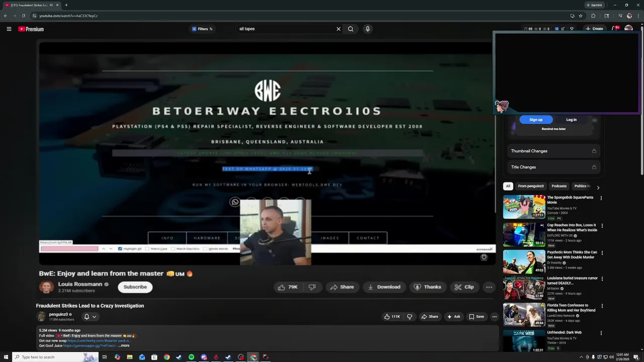Ask about this video button

(x=453, y=317)
